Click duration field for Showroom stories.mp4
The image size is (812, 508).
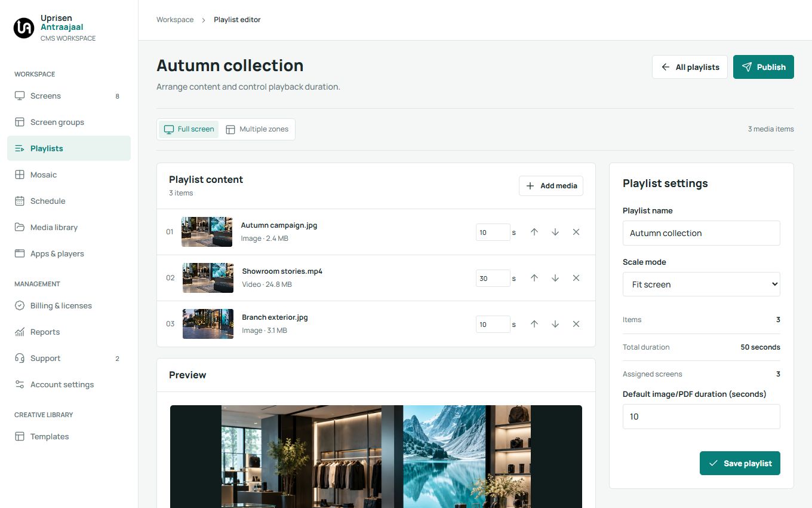point(493,278)
